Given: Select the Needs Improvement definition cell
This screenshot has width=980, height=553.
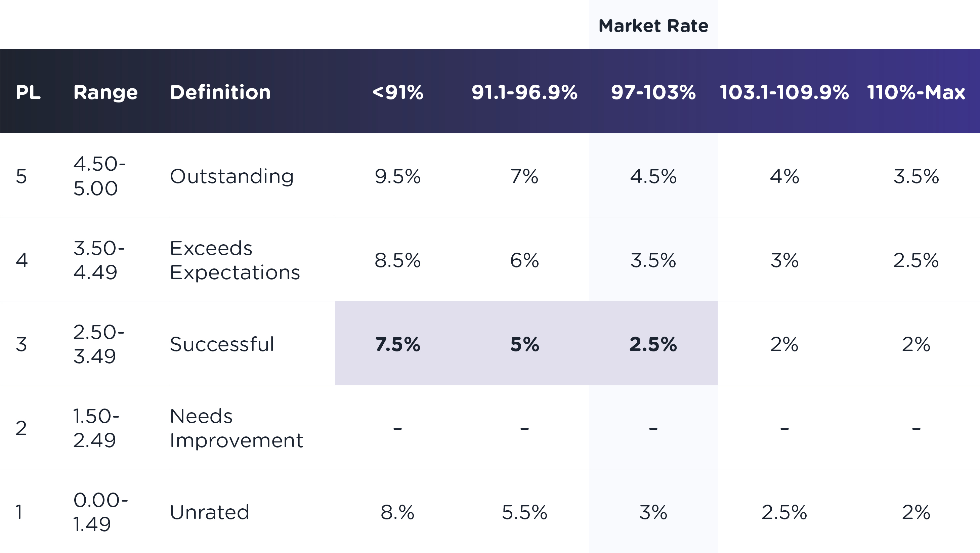Looking at the screenshot, I should click(236, 428).
